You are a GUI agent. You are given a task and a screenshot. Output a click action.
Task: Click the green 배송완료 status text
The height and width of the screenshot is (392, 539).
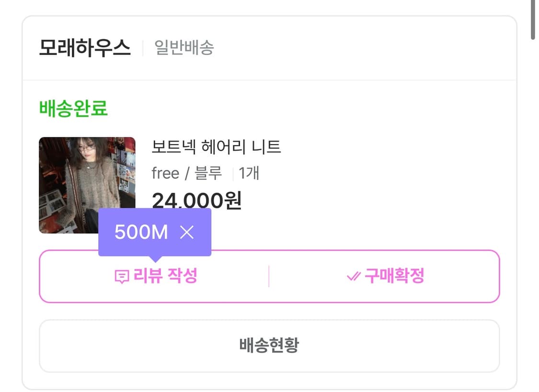(73, 109)
